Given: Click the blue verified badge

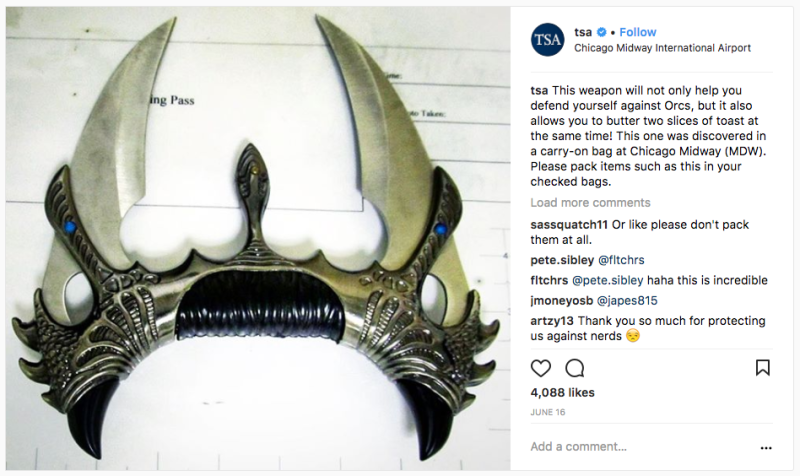Looking at the screenshot, I should [x=602, y=32].
